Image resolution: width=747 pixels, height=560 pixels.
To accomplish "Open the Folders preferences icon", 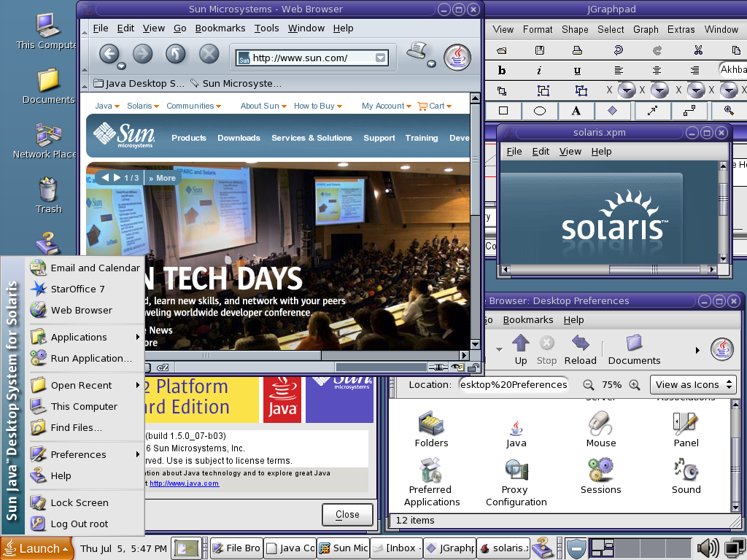I will (x=431, y=429).
